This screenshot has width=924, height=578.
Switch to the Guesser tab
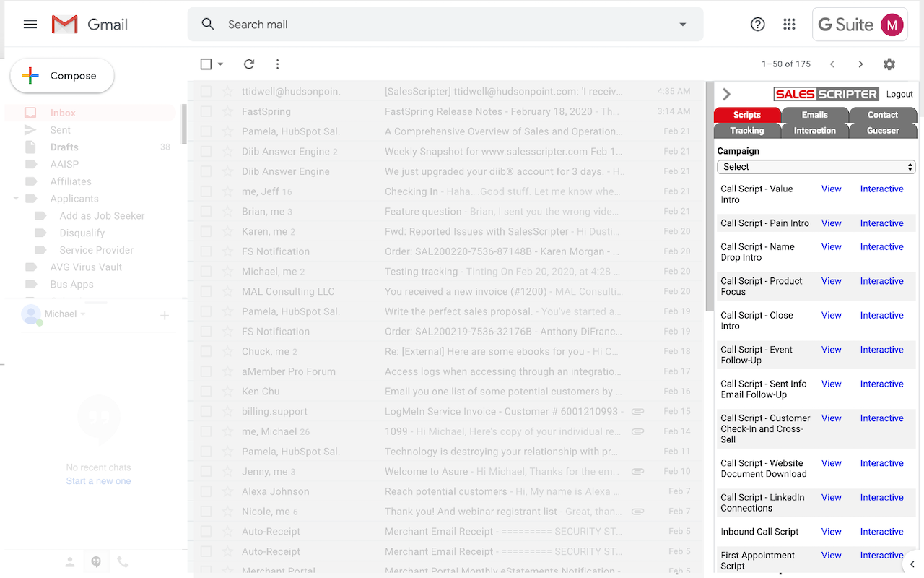[x=883, y=131]
